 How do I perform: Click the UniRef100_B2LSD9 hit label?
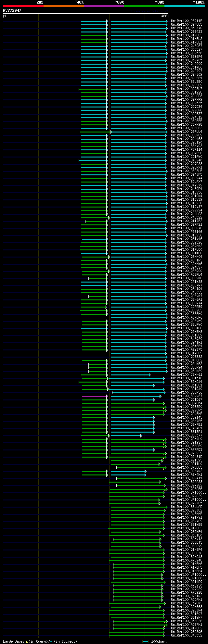187,85
